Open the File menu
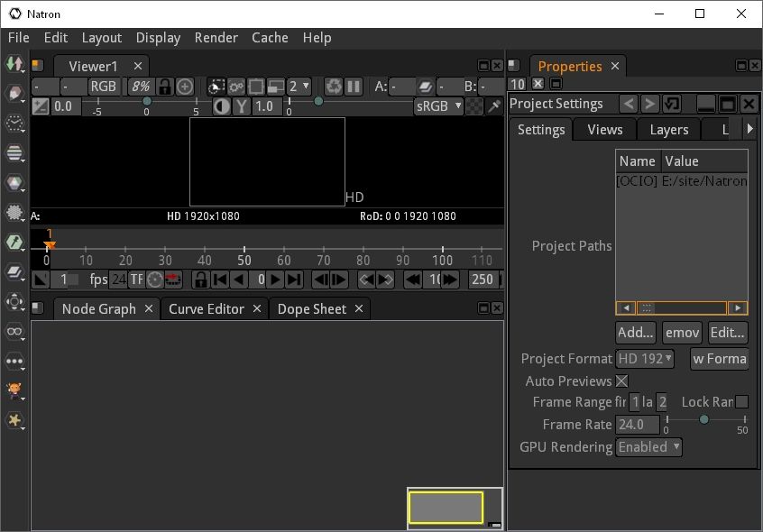The width and height of the screenshot is (763, 532). pos(19,38)
